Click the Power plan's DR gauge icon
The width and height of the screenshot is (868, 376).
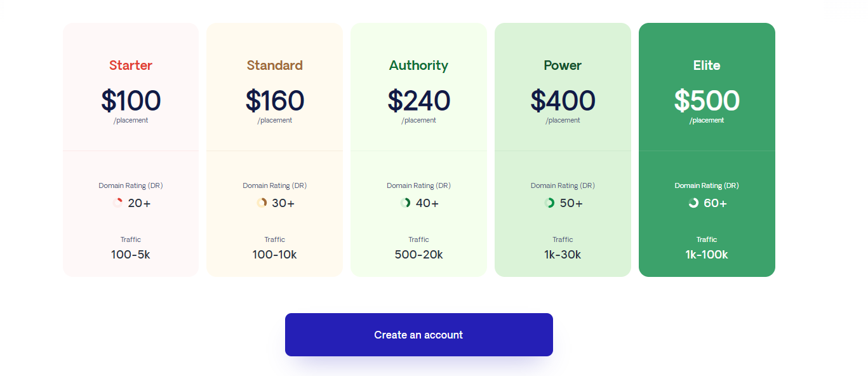(550, 203)
